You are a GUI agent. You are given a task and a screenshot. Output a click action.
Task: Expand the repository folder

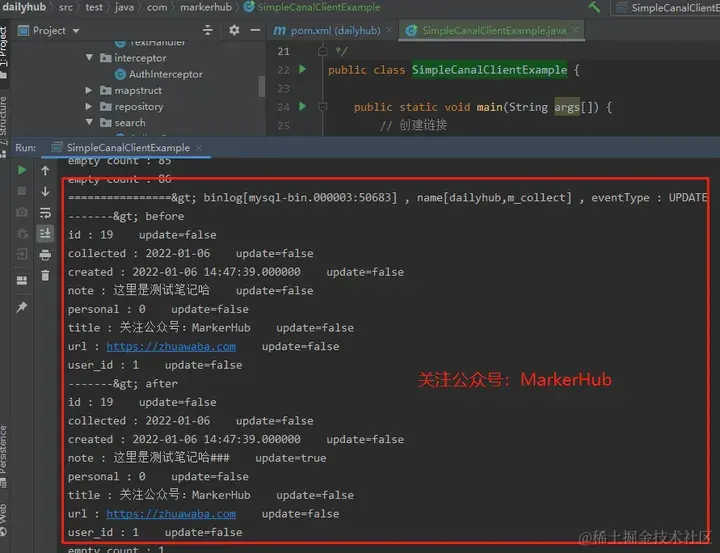tap(89, 106)
